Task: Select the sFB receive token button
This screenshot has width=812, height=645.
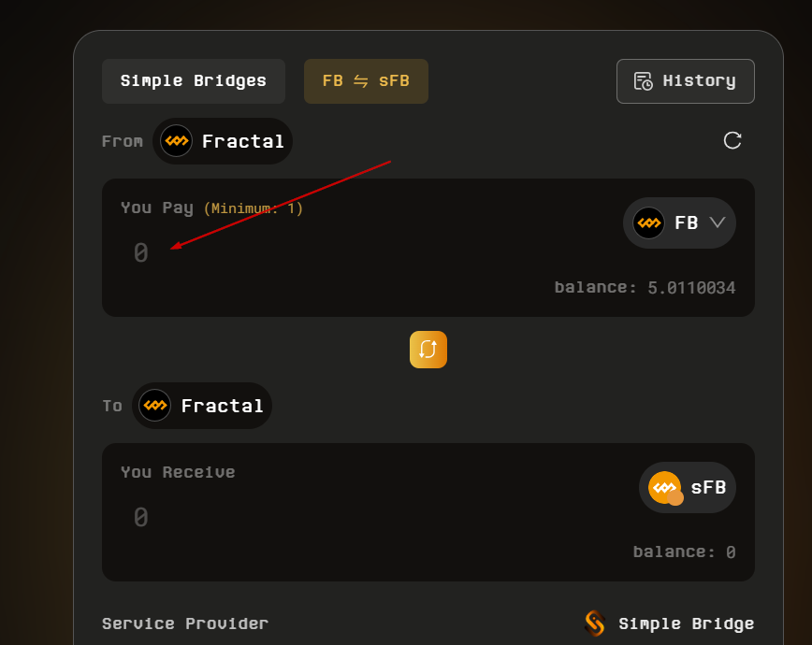Action: point(688,488)
